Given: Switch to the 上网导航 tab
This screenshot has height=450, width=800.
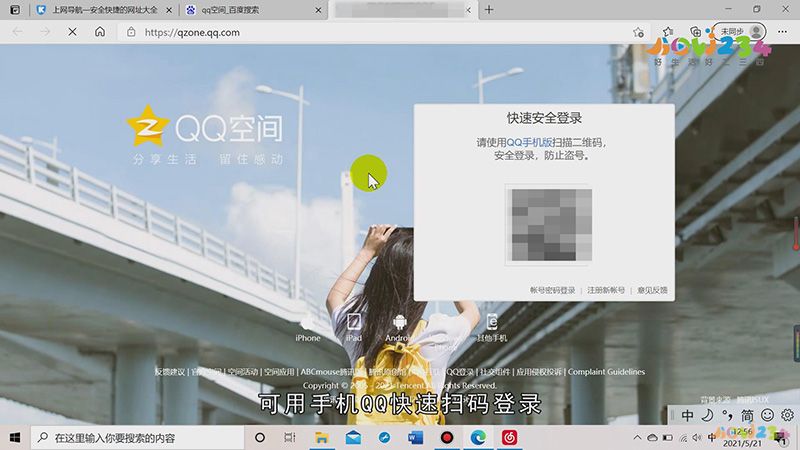Looking at the screenshot, I should tap(105, 10).
